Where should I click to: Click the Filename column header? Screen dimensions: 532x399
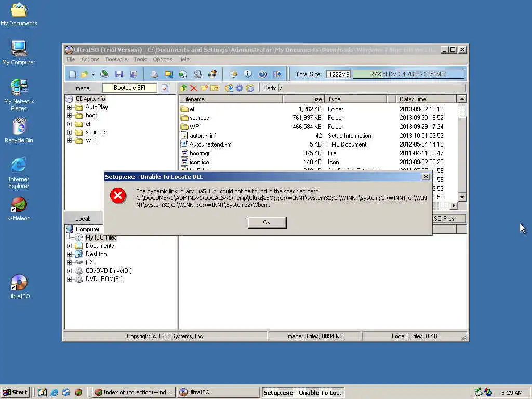[x=231, y=99]
